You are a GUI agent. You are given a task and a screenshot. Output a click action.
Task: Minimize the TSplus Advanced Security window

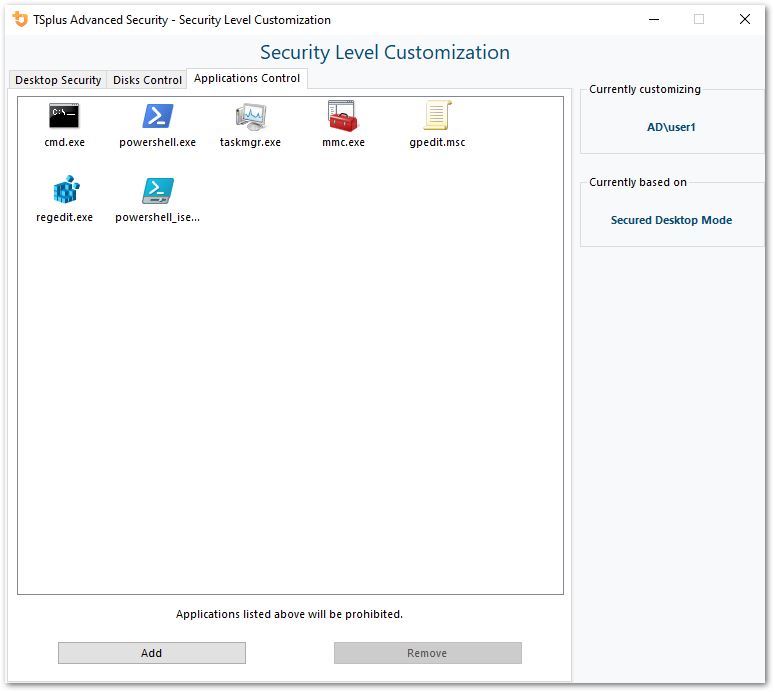tap(653, 19)
